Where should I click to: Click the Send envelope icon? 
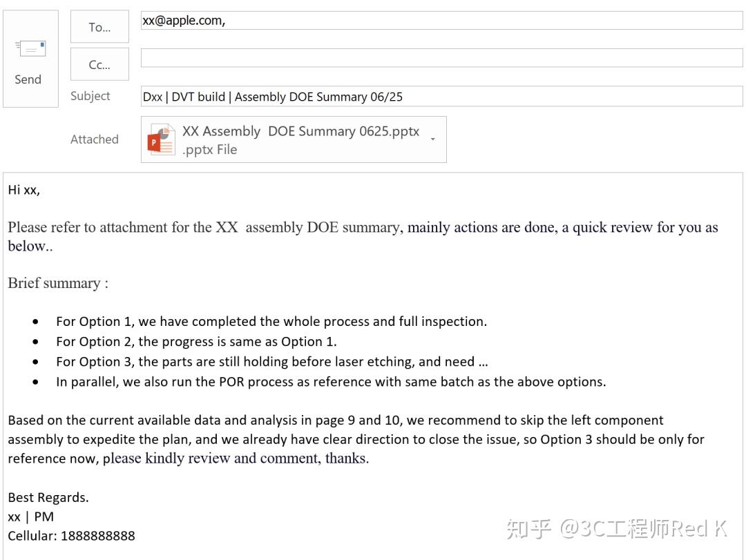click(31, 48)
